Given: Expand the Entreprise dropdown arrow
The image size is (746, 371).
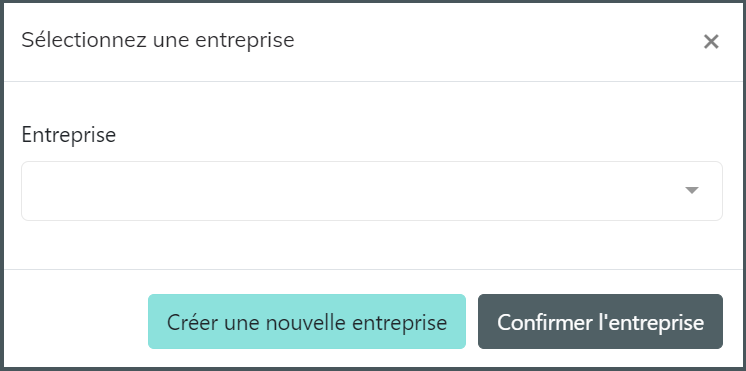Looking at the screenshot, I should [x=691, y=190].
